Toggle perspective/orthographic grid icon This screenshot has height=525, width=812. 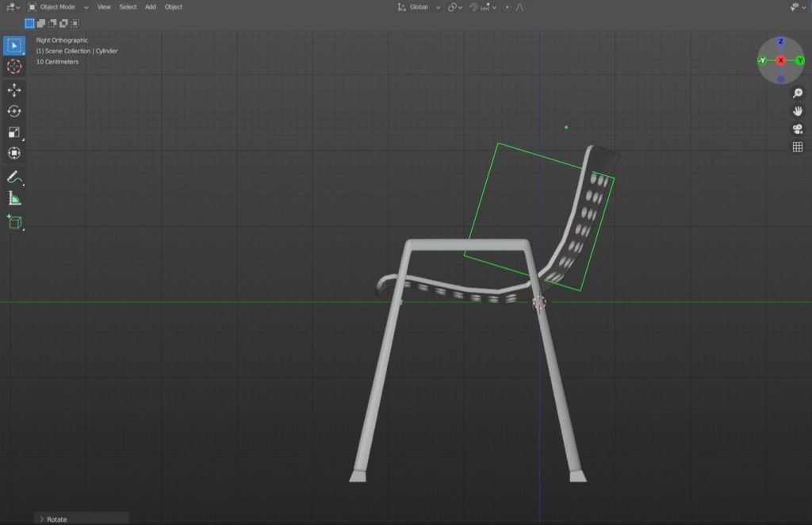(798, 147)
